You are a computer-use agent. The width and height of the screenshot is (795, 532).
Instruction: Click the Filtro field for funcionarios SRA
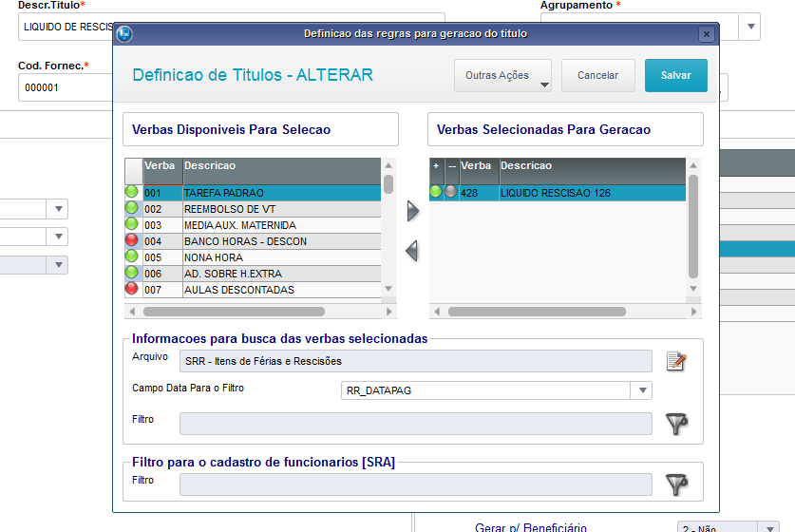pos(416,484)
